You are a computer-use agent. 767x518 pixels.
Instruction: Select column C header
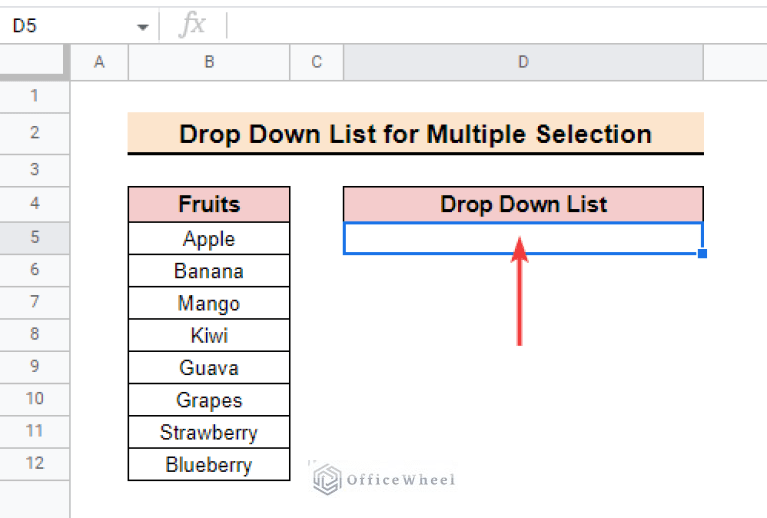(316, 62)
